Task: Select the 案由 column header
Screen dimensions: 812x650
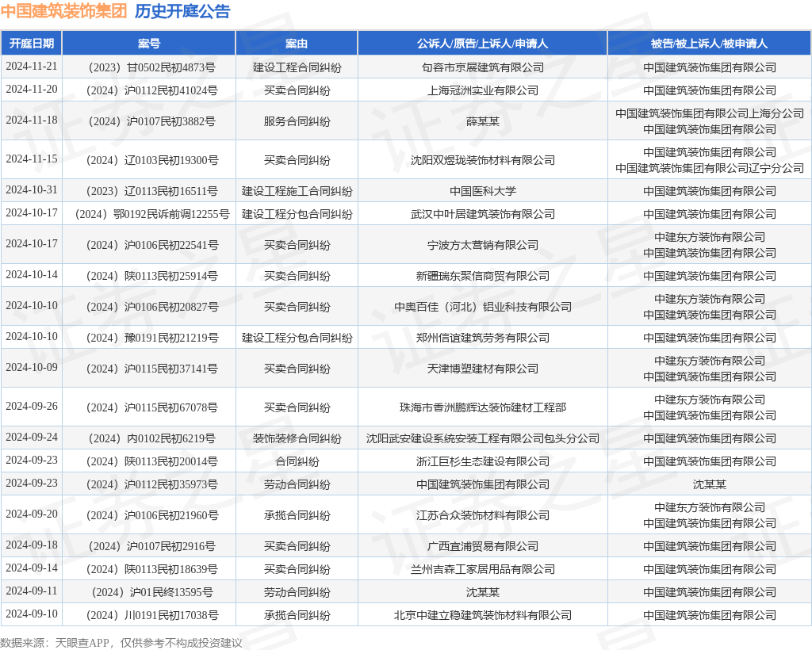Action: [x=297, y=44]
